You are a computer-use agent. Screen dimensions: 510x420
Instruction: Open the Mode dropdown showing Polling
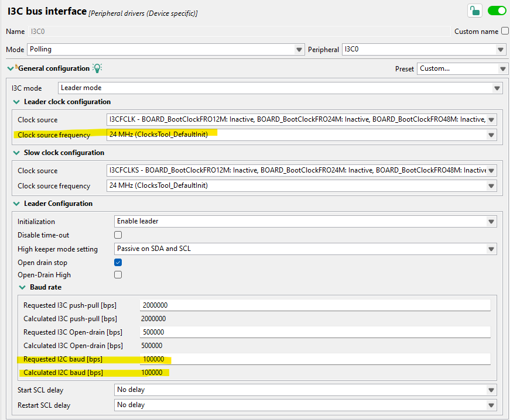click(x=299, y=49)
